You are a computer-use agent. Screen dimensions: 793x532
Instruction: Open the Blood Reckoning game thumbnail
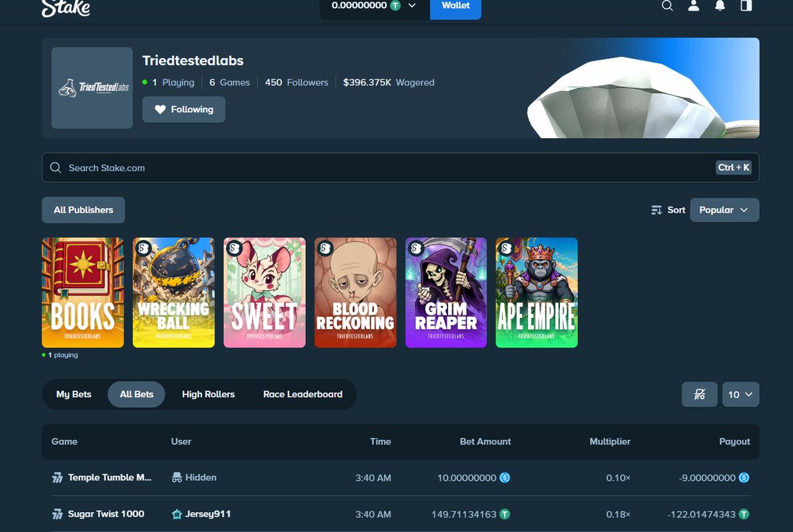(x=356, y=293)
